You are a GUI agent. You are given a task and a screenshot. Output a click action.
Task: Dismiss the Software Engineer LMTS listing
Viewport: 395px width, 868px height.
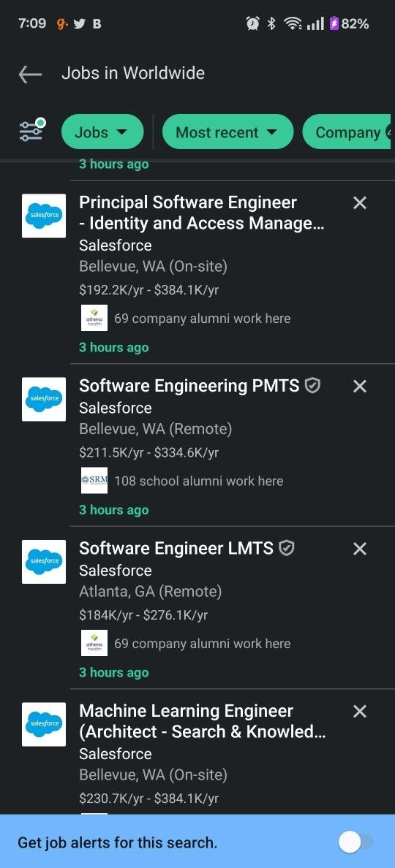pyautogui.click(x=360, y=549)
